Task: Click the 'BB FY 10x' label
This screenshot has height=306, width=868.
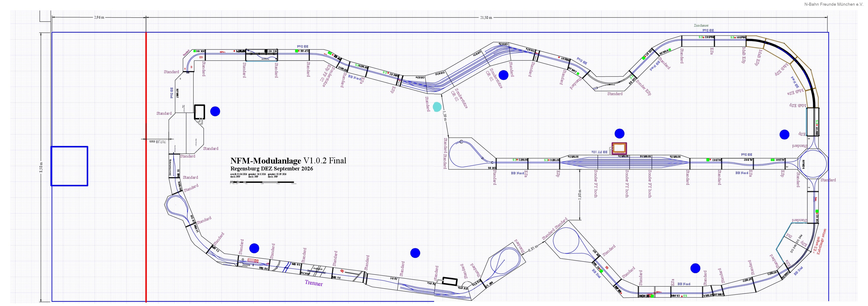Action: pos(600,152)
